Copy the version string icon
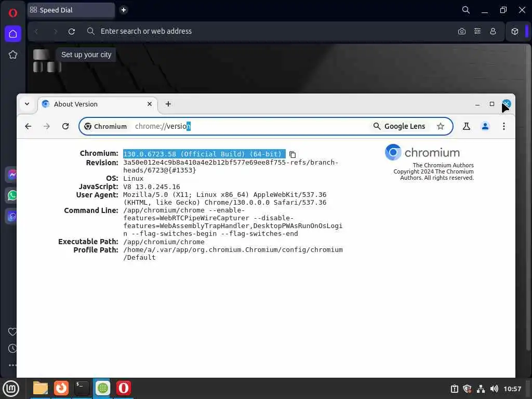This screenshot has width=532, height=399. [292, 154]
